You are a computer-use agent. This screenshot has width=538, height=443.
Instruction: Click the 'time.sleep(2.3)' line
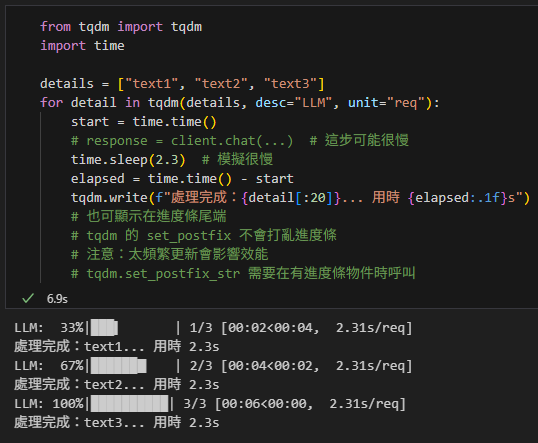pyautogui.click(x=172, y=160)
